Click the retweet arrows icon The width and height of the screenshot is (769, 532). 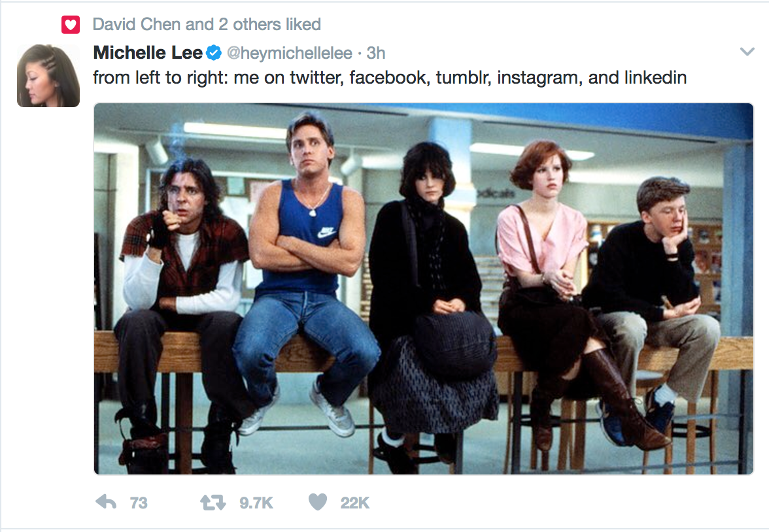click(213, 502)
